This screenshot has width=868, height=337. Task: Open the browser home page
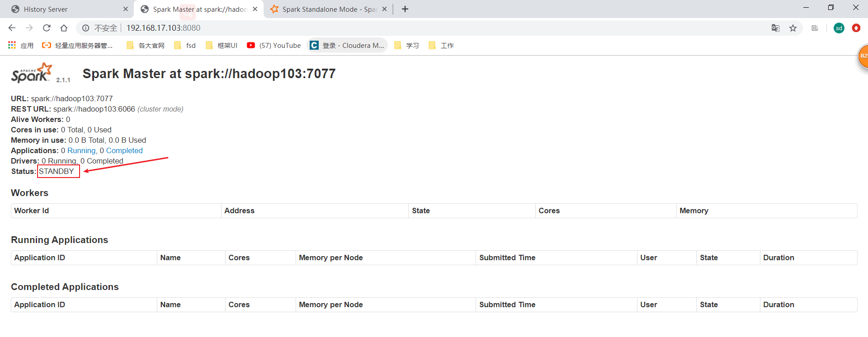[64, 28]
